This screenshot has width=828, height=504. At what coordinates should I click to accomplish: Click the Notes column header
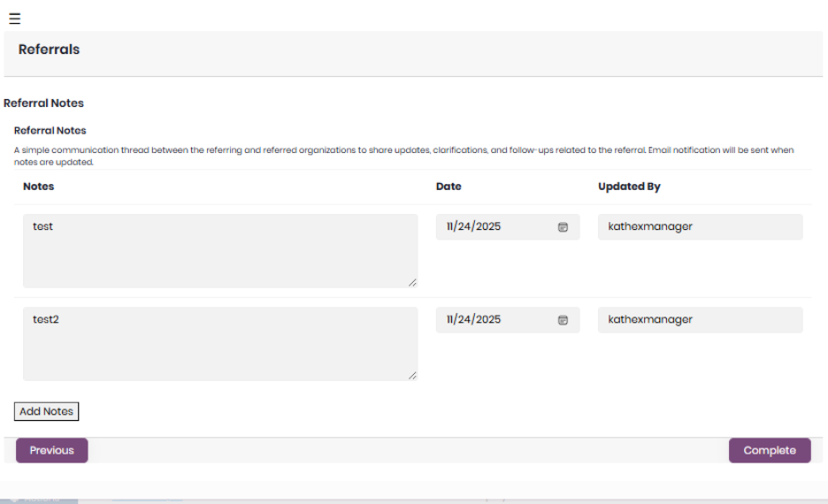pyautogui.click(x=39, y=187)
